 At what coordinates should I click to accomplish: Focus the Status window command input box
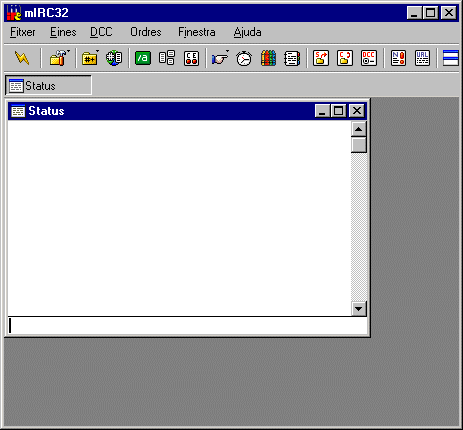[187, 326]
